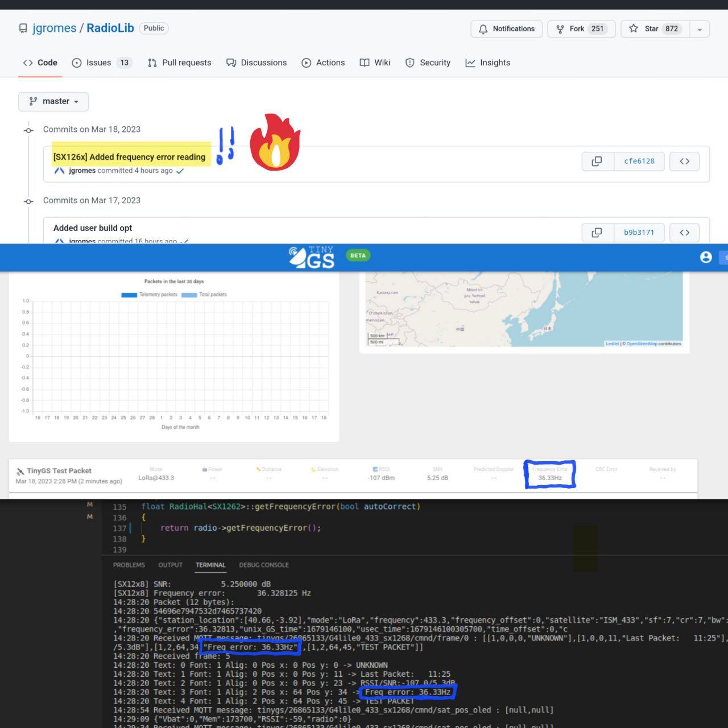728x728 pixels.
Task: Open the Pull requests tab
Action: pyautogui.click(x=179, y=63)
